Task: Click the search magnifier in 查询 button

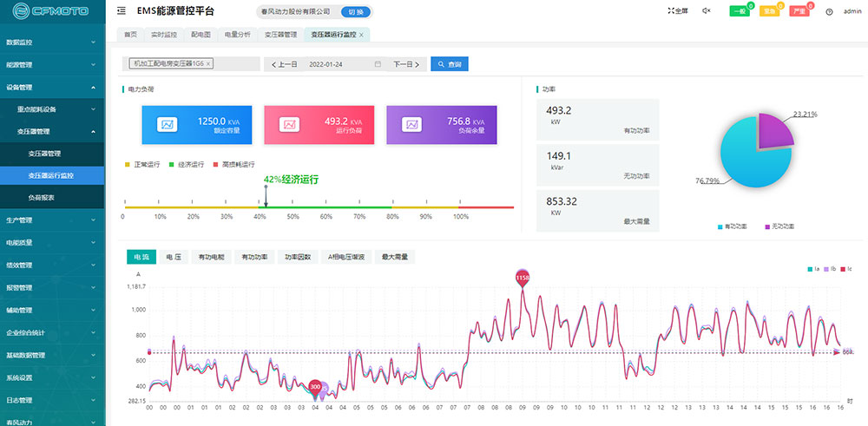Action: click(x=441, y=64)
